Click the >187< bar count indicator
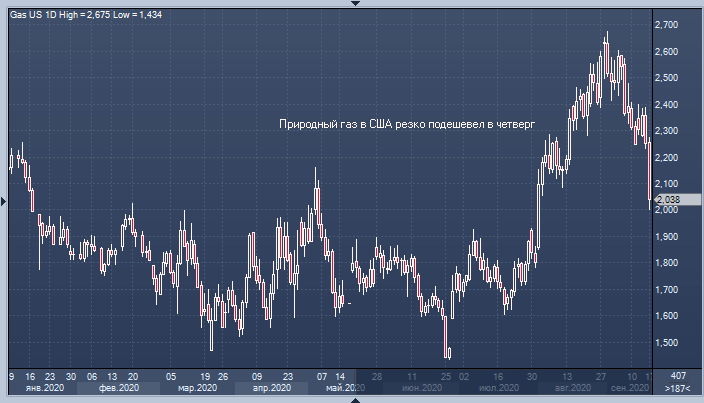704x403 pixels. tap(677, 387)
